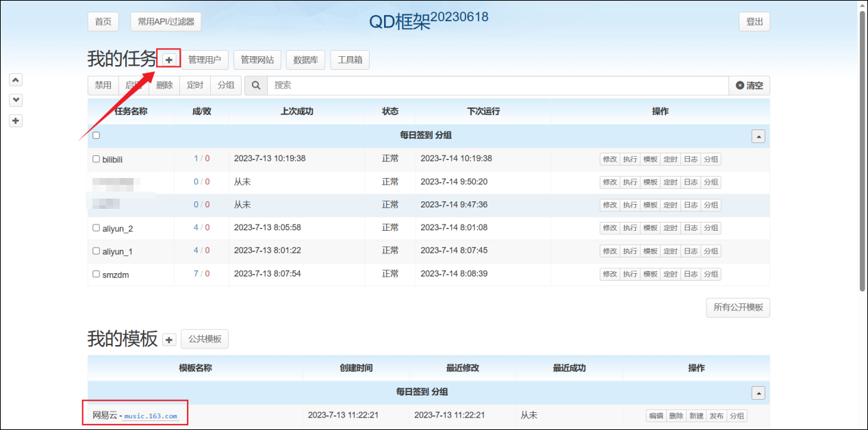Image resolution: width=868 pixels, height=430 pixels.
Task: Click the up arrow icon on left sidebar
Action: [16, 79]
